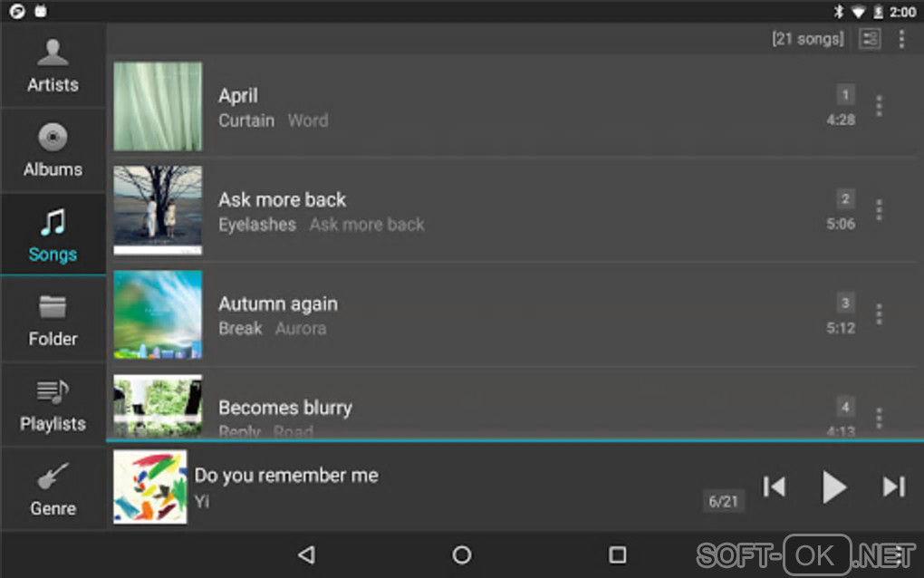Screen dimensions: 924x578
Task: Select the song title Ask more back
Action: click(283, 199)
